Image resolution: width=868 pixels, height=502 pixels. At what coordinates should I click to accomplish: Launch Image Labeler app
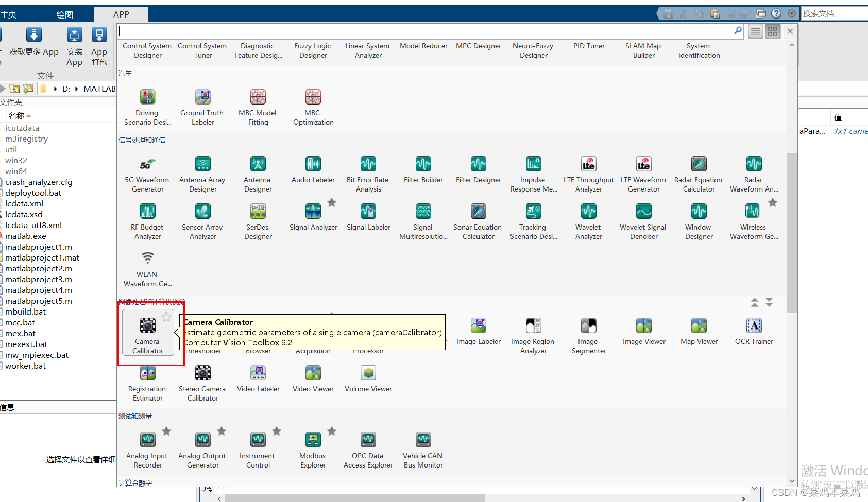[x=479, y=332]
